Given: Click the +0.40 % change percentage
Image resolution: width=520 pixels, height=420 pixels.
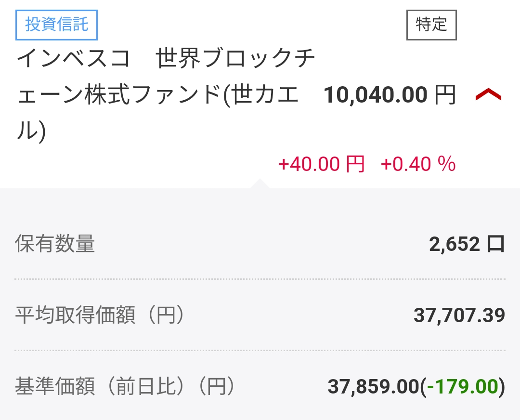Looking at the screenshot, I should click(x=418, y=164).
